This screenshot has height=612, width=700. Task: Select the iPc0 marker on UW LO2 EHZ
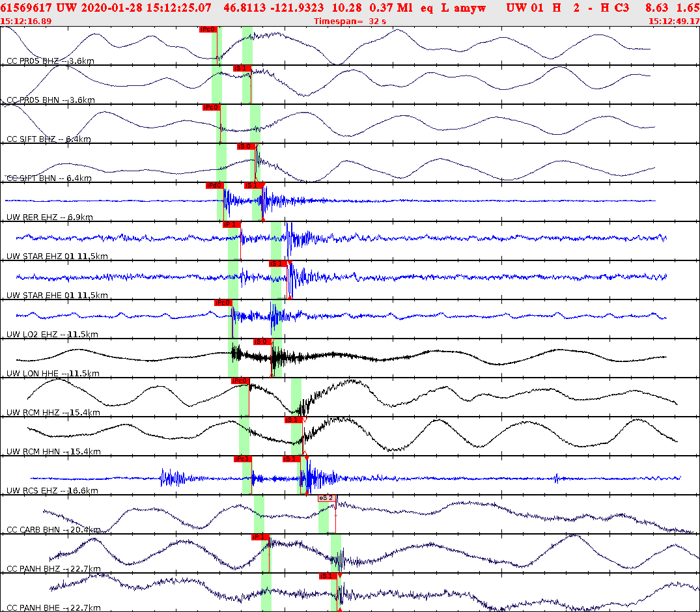[222, 302]
